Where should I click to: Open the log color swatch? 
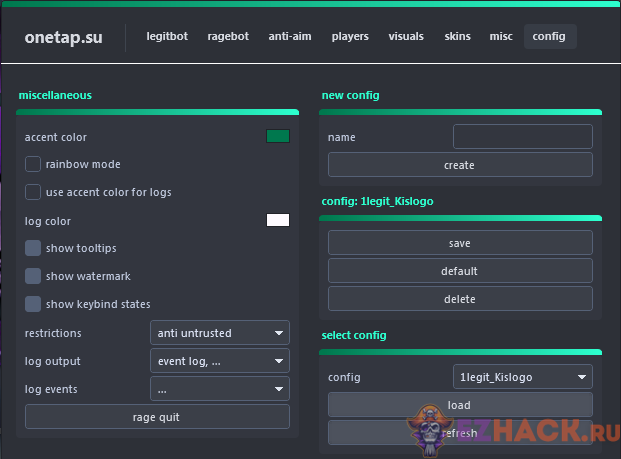pos(278,220)
